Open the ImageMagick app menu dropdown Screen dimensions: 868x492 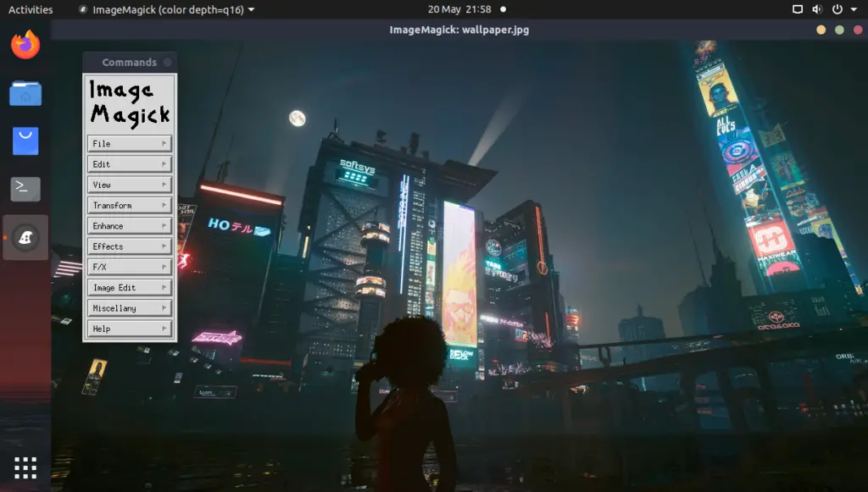pos(167,9)
